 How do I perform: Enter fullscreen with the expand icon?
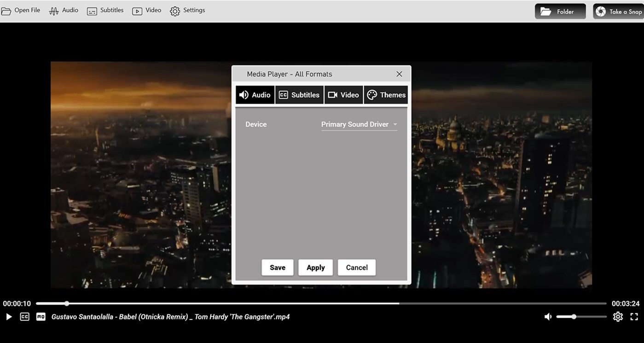pyautogui.click(x=634, y=316)
